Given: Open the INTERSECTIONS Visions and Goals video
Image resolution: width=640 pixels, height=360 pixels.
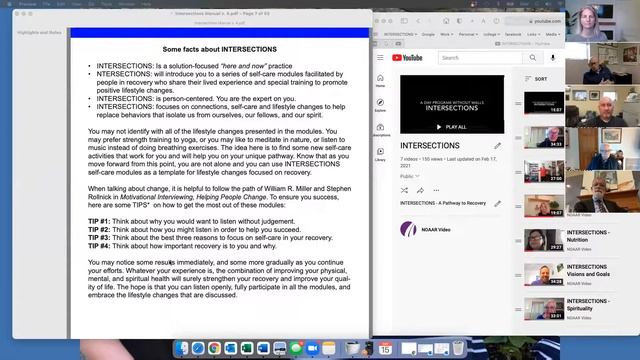Looking at the screenshot, I should 588,270.
